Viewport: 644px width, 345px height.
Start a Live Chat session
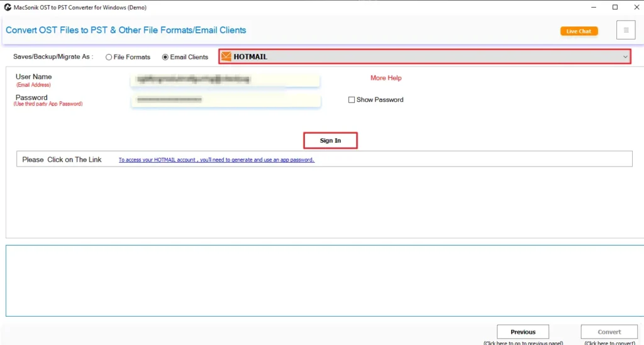click(579, 31)
